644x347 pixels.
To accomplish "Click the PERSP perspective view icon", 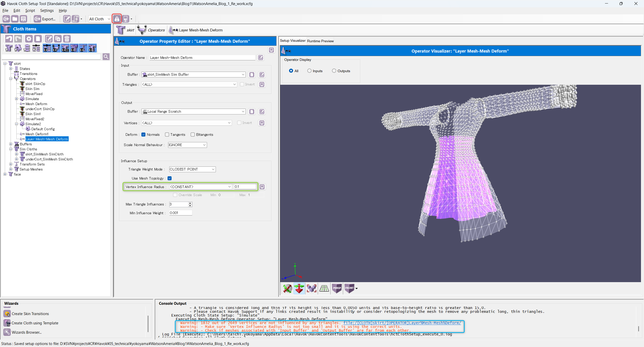I will 337,288.
